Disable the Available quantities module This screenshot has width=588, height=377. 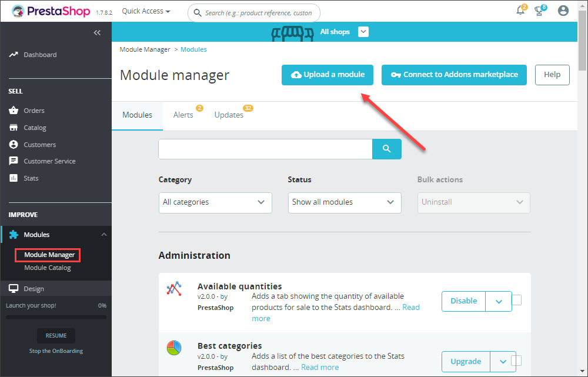(x=463, y=301)
